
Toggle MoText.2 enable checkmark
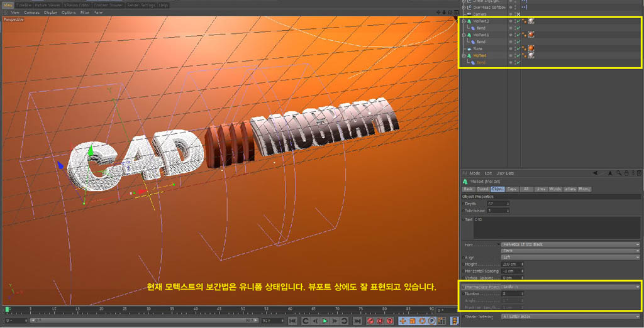[x=518, y=21]
